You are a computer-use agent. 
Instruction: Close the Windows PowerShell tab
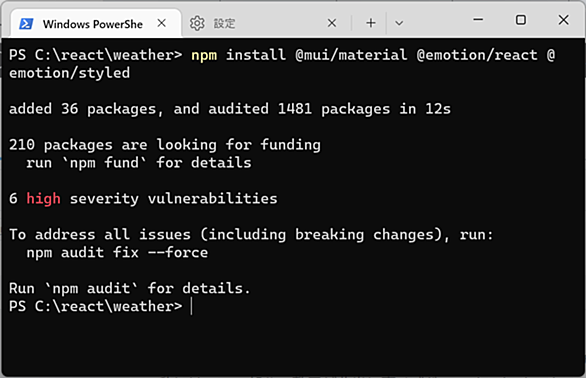pyautogui.click(x=162, y=23)
